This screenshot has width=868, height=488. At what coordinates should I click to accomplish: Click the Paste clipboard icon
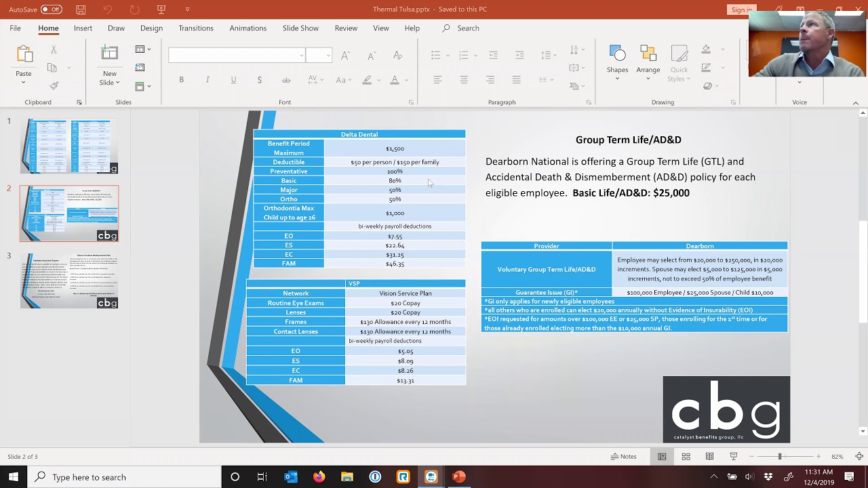[x=24, y=55]
